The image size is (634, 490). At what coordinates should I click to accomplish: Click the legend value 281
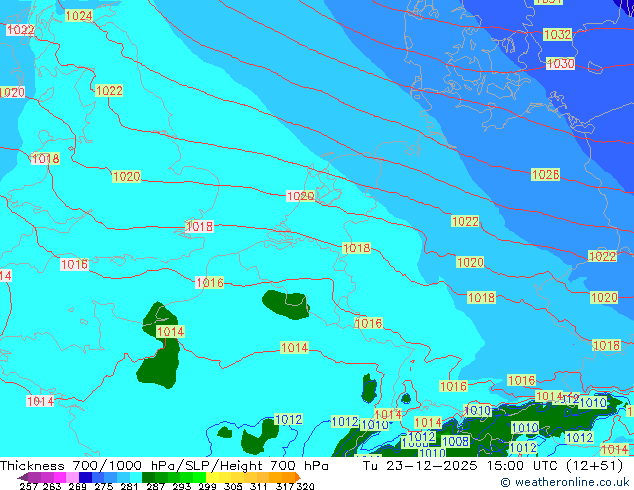point(129,486)
